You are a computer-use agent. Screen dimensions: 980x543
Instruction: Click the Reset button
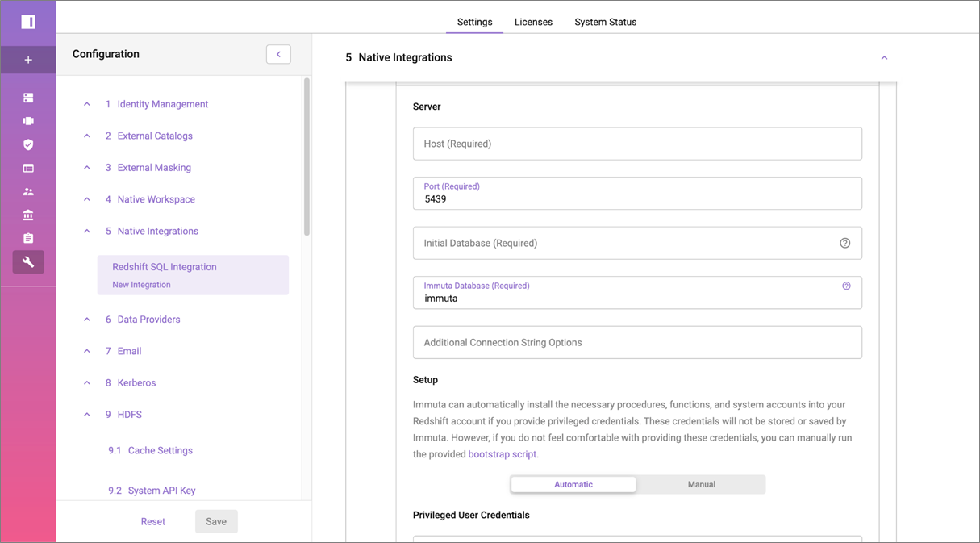[x=152, y=521]
